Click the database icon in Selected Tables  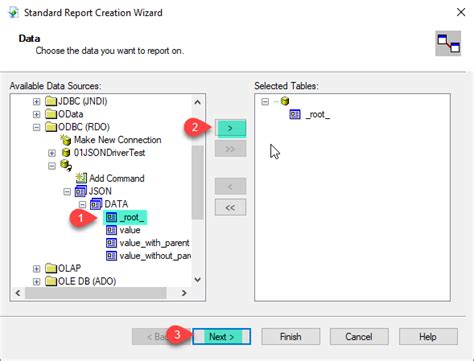[285, 101]
